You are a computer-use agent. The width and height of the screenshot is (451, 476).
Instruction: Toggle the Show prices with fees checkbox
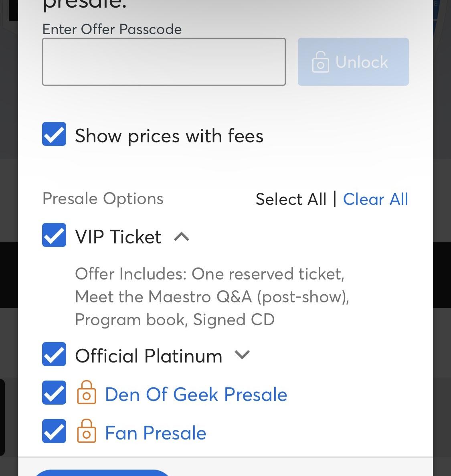(x=54, y=134)
